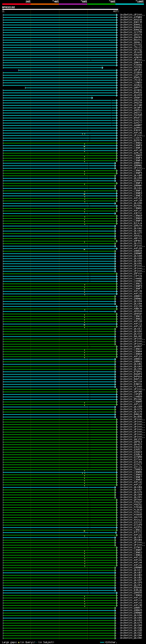
Task: Select hit UniRef100_A9U245
Action: click(131, 55)
